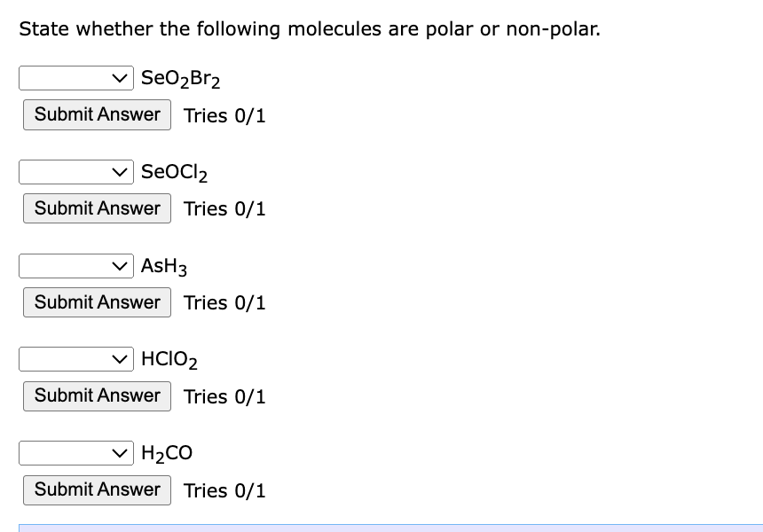Click the dropdown arrow beside SeO2Br2
This screenshot has width=763, height=532.
point(120,78)
